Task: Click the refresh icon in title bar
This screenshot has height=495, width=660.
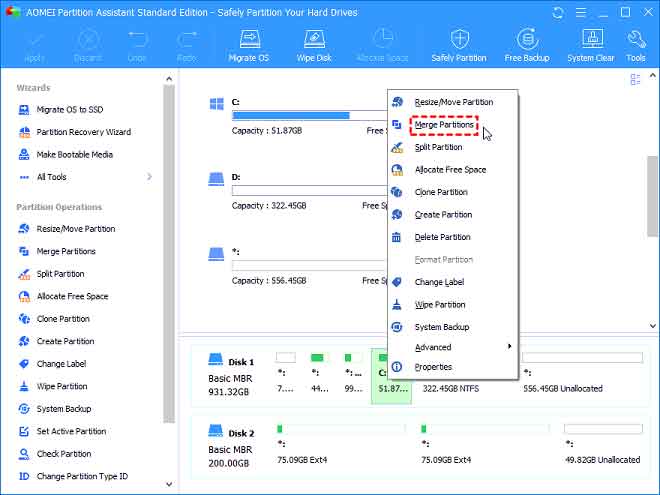Action: [x=558, y=13]
